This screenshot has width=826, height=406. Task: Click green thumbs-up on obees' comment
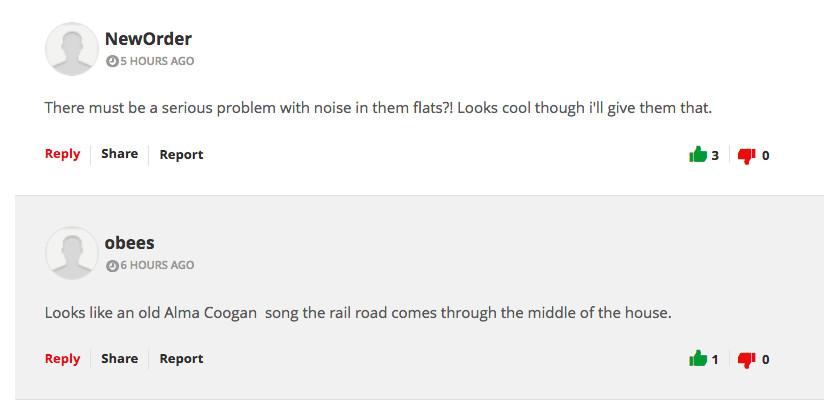[698, 359]
